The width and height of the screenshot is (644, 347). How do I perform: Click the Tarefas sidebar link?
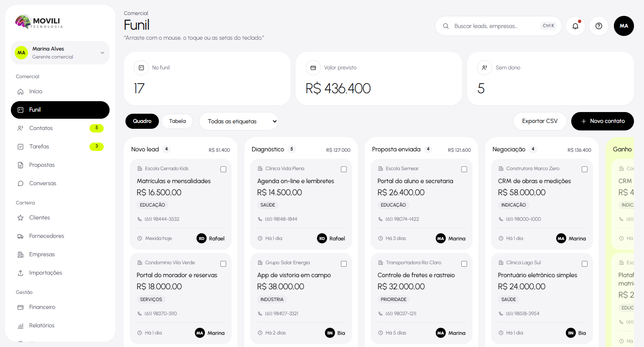60,147
